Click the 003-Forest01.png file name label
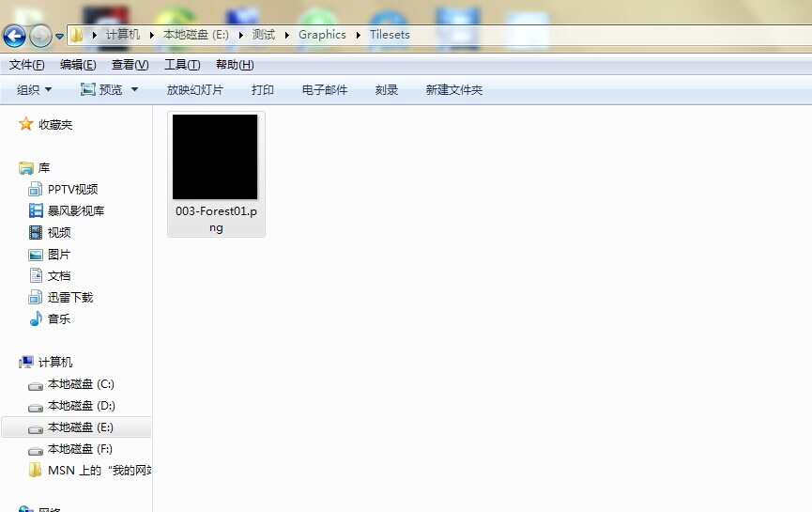The height and width of the screenshot is (512, 812). tap(216, 219)
